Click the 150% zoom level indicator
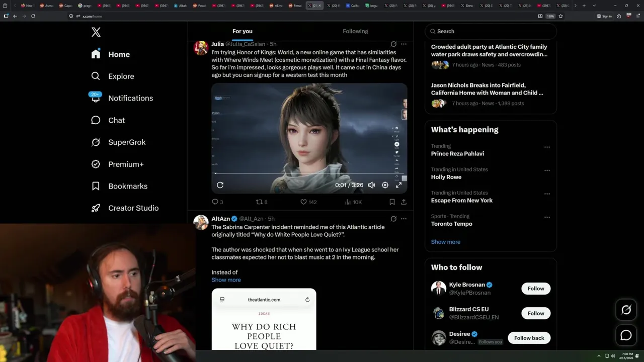Viewport: 644px width, 362px height. [x=550, y=16]
